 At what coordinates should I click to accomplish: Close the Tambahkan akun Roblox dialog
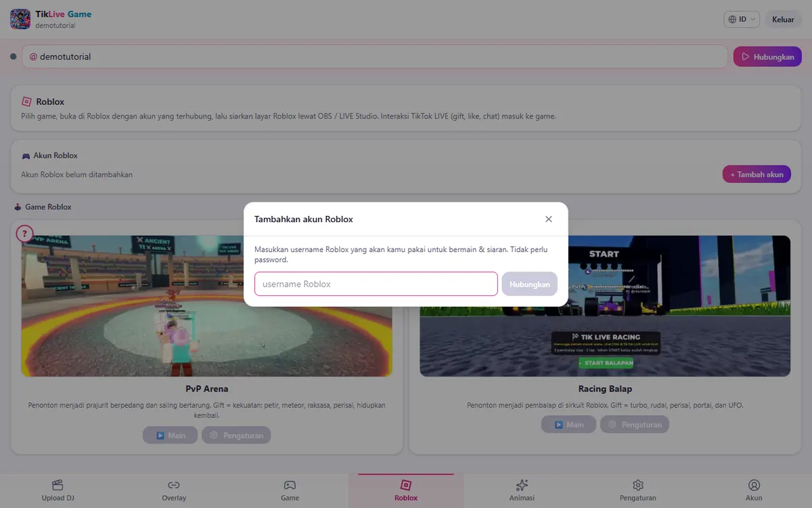(x=549, y=219)
